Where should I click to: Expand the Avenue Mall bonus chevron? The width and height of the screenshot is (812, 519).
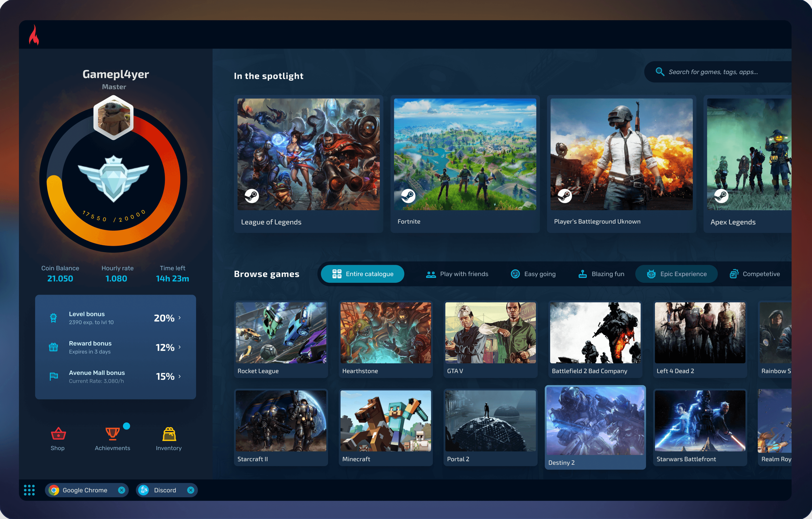tap(179, 376)
